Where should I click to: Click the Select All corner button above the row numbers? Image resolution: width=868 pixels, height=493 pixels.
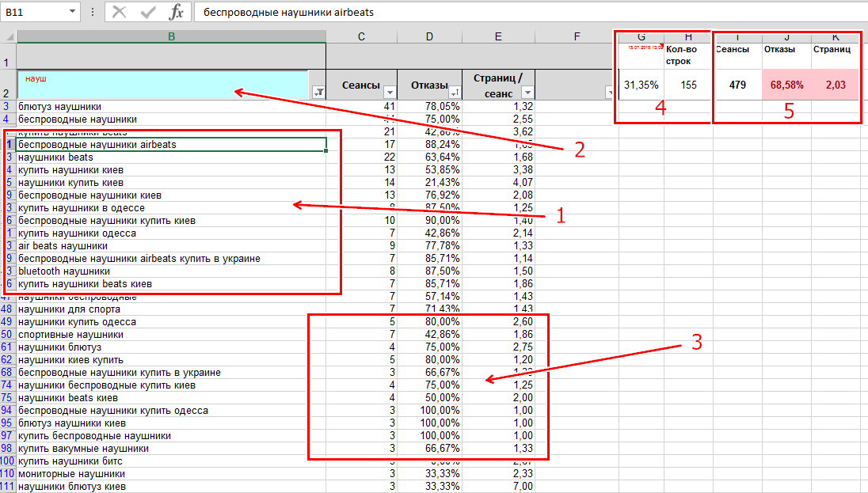pyautogui.click(x=10, y=36)
